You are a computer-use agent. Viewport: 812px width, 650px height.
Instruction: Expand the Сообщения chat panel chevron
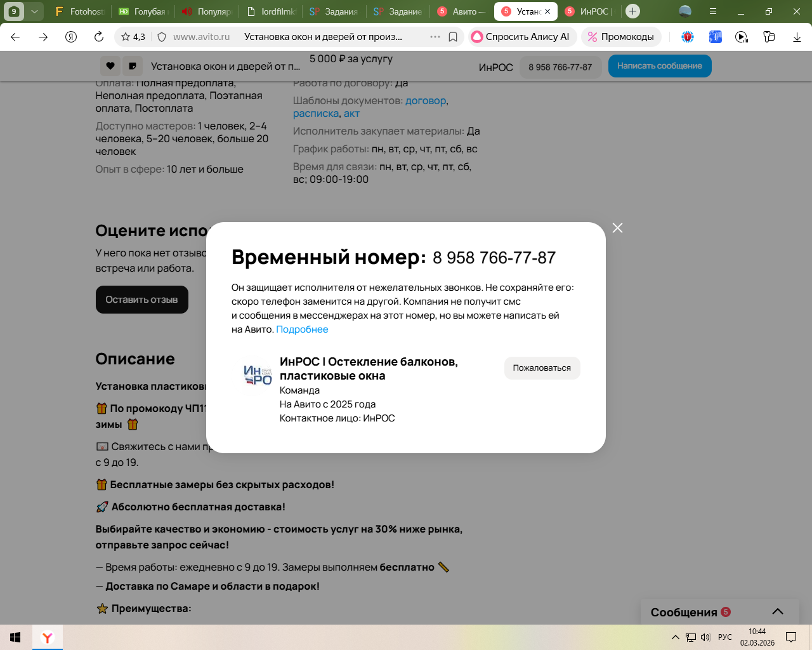click(x=778, y=612)
